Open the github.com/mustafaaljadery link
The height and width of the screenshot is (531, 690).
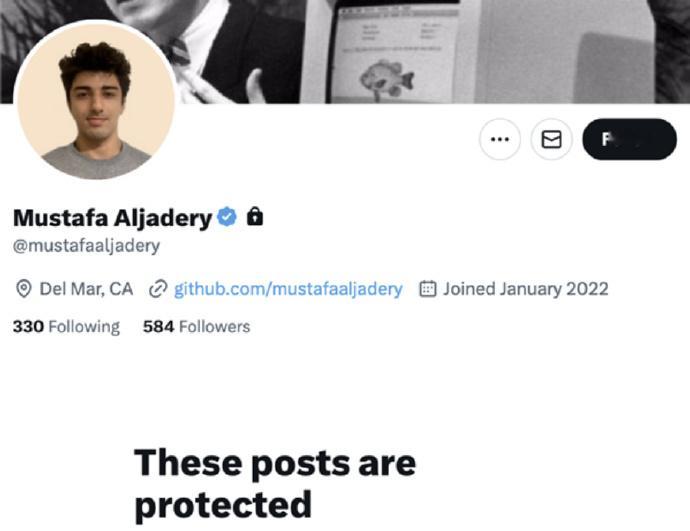coord(288,289)
